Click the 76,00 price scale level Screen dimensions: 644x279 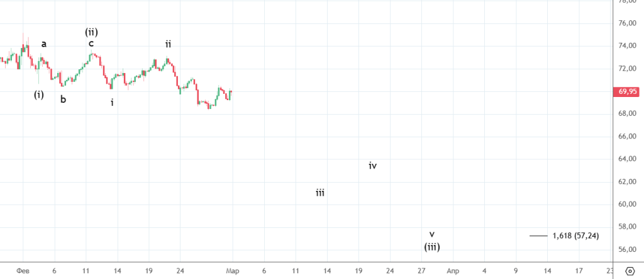[x=627, y=23]
